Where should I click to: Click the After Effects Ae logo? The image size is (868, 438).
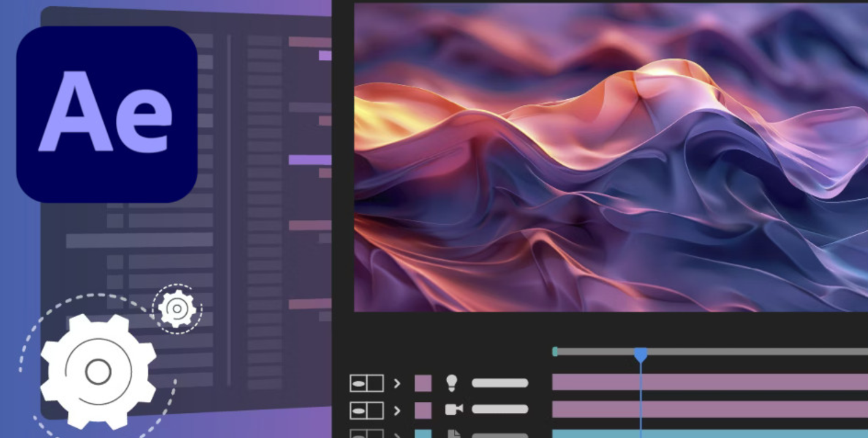pos(107,114)
